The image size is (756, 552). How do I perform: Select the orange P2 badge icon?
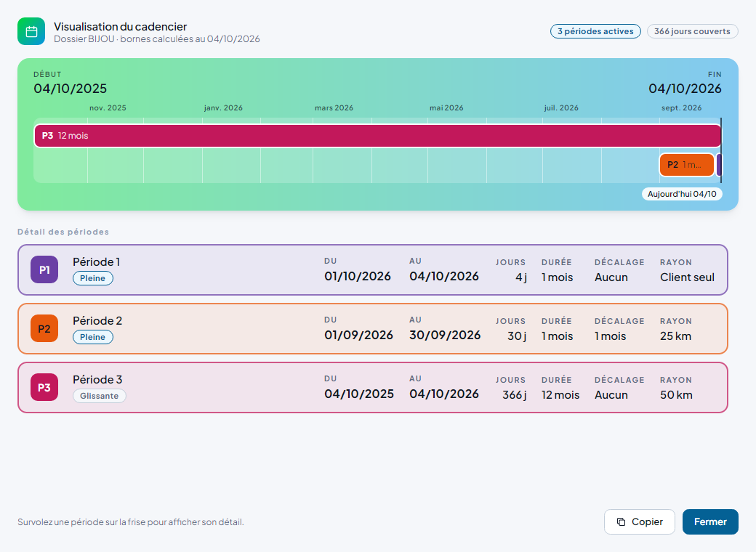click(x=44, y=328)
